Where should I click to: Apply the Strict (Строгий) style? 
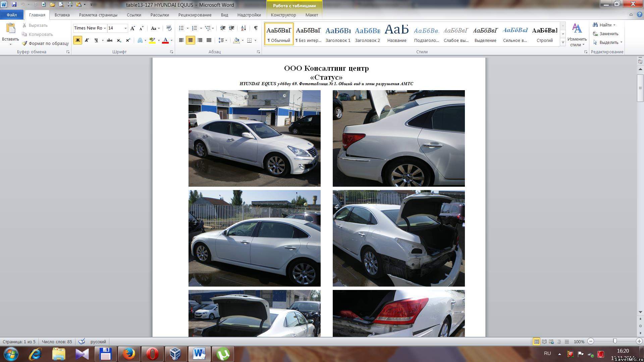(545, 34)
